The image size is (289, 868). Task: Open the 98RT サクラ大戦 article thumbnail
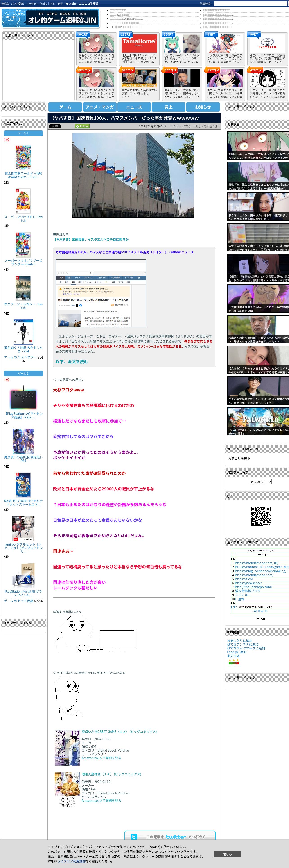pyautogui.click(x=225, y=43)
